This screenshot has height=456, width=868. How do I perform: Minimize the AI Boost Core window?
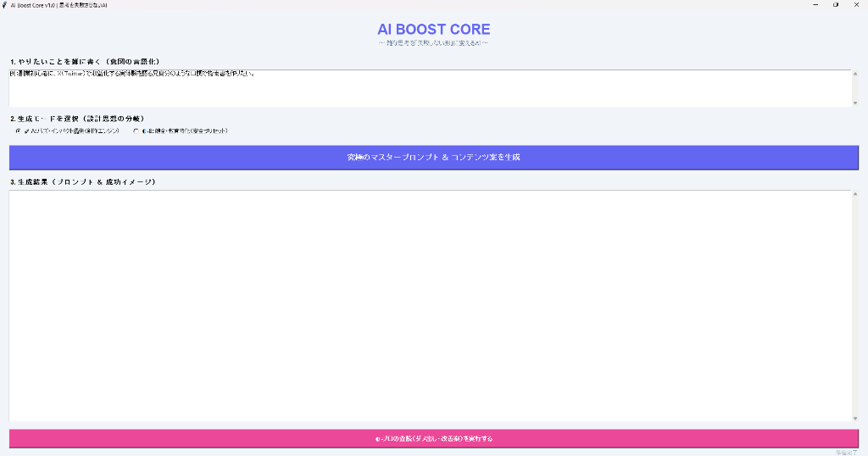click(x=815, y=5)
